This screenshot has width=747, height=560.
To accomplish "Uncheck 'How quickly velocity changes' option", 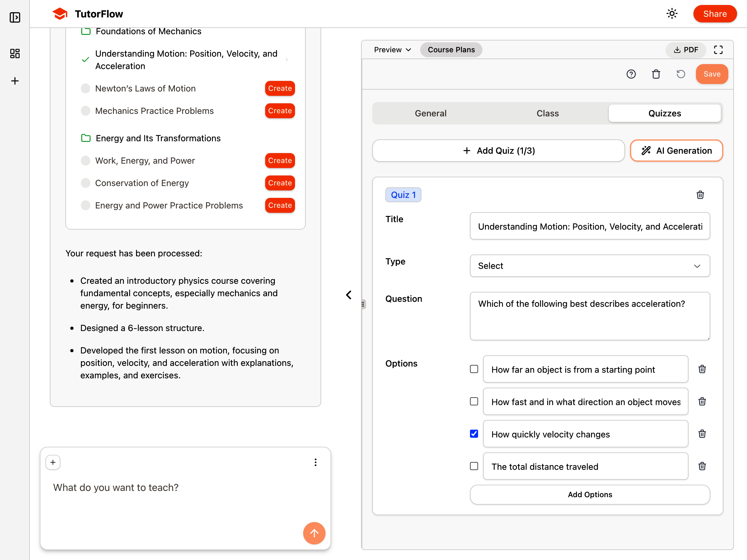I will [x=474, y=434].
